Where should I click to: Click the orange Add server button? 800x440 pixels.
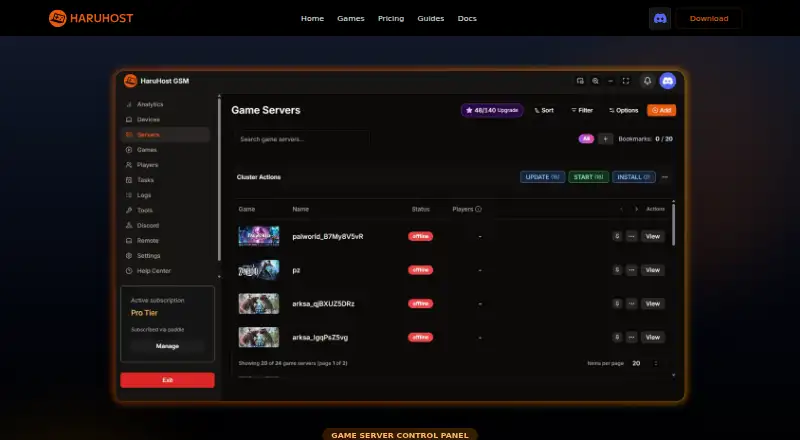661,110
